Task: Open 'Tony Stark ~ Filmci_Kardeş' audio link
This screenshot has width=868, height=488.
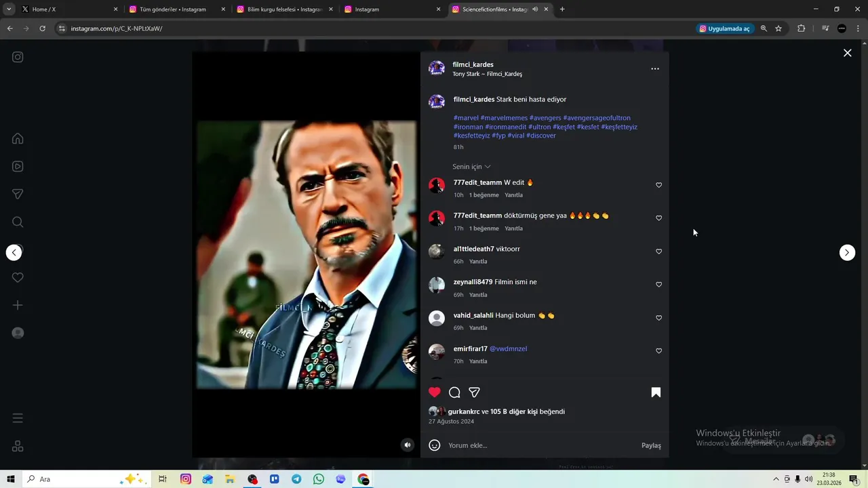Action: pyautogui.click(x=488, y=74)
